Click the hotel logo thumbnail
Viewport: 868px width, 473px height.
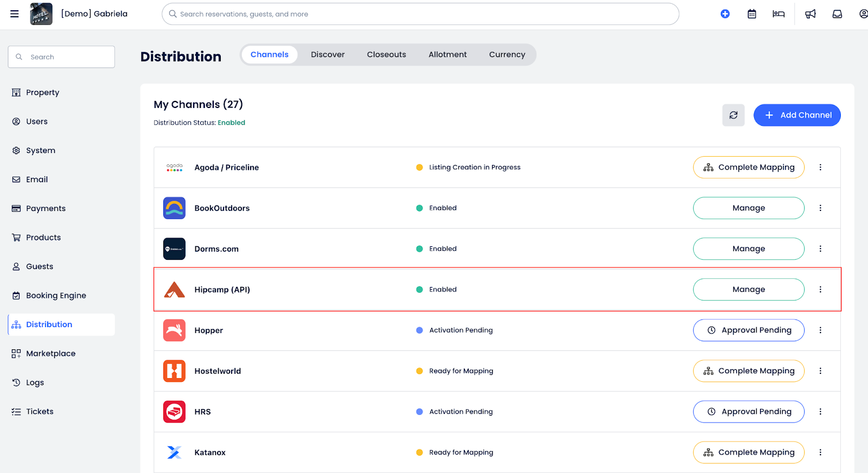[41, 14]
